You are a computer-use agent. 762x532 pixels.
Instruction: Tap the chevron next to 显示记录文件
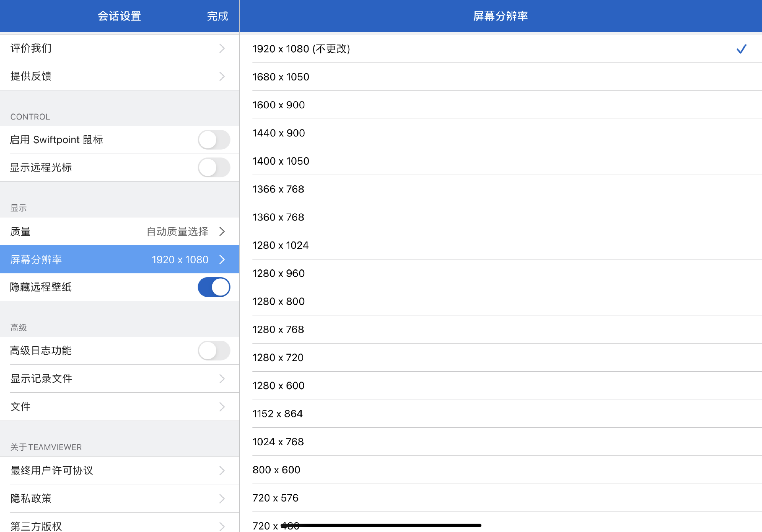click(222, 379)
